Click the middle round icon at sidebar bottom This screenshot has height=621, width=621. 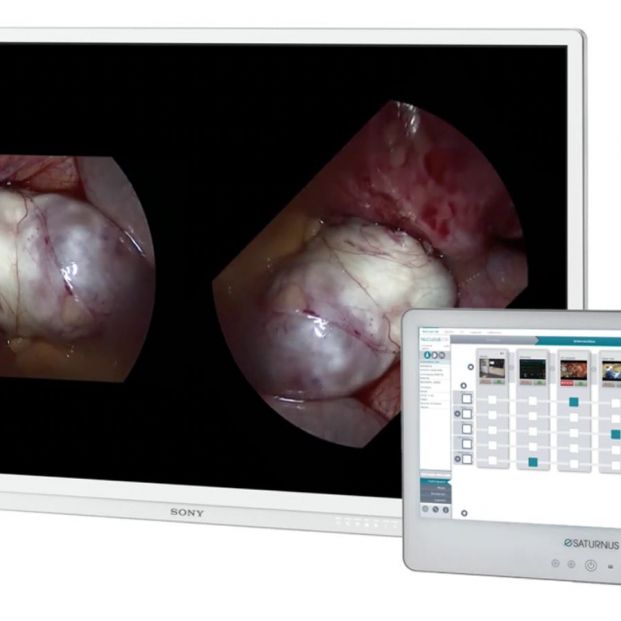coord(436,509)
